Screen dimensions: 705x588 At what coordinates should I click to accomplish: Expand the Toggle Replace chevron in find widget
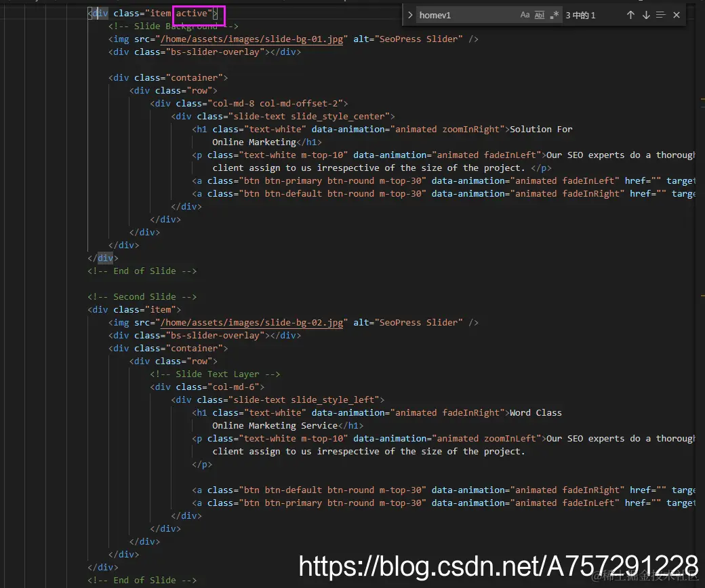410,15
